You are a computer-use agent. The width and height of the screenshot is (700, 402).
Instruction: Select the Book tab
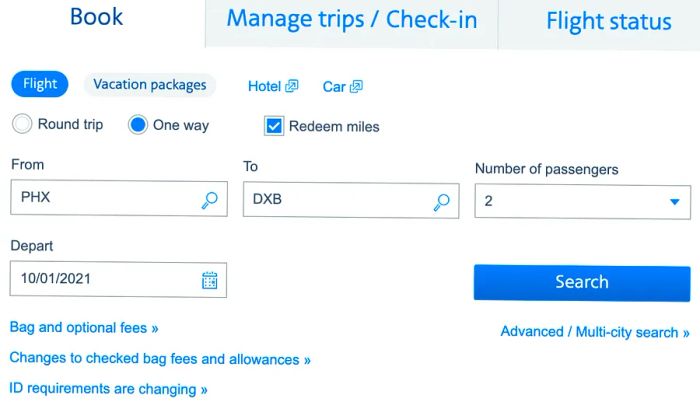click(x=96, y=17)
